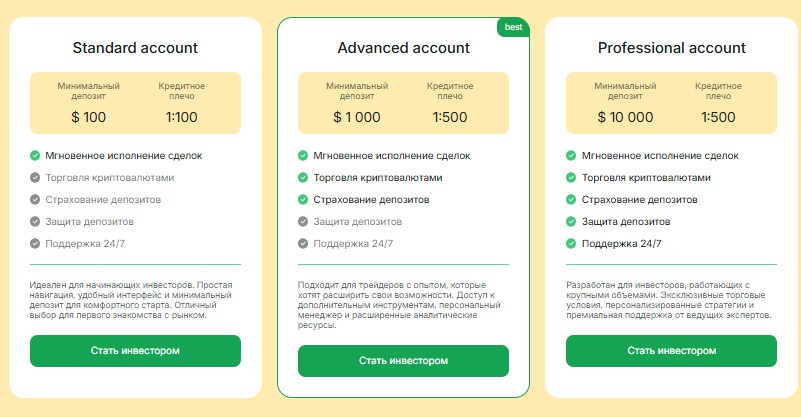The width and height of the screenshot is (801, 417).
Task: Click green check beside Advanced's Страхование депозитов
Action: (x=303, y=199)
